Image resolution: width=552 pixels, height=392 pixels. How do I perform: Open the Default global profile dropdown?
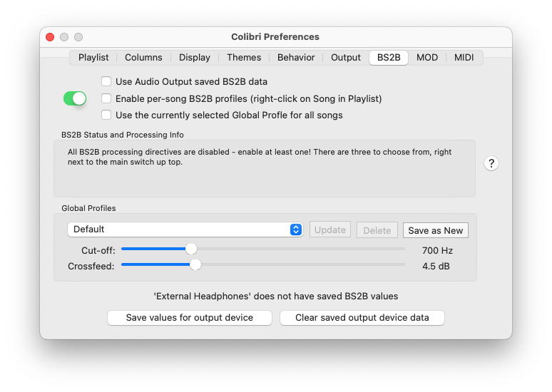click(185, 229)
